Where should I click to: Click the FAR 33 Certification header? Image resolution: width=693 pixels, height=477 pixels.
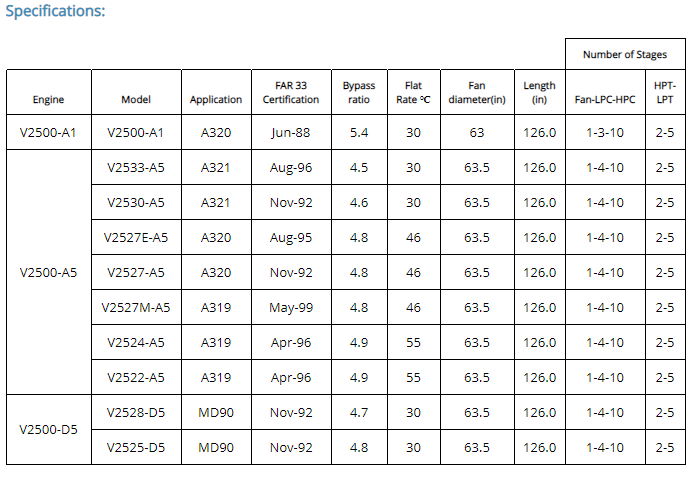291,93
